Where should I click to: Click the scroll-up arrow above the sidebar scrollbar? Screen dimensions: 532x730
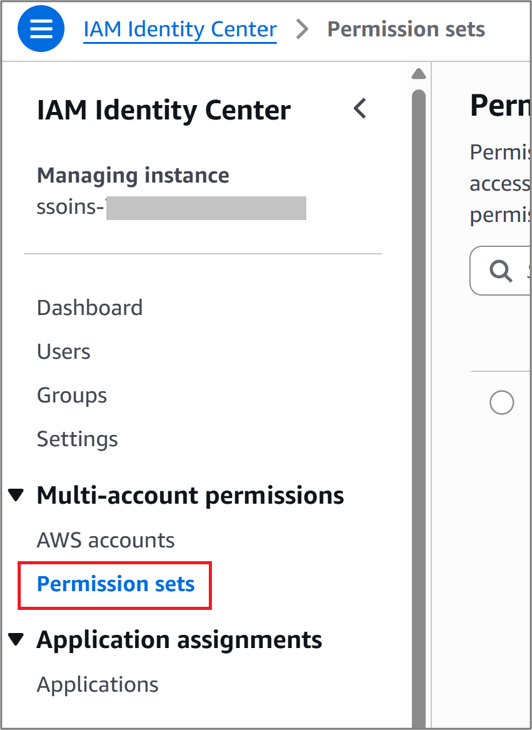(x=418, y=74)
